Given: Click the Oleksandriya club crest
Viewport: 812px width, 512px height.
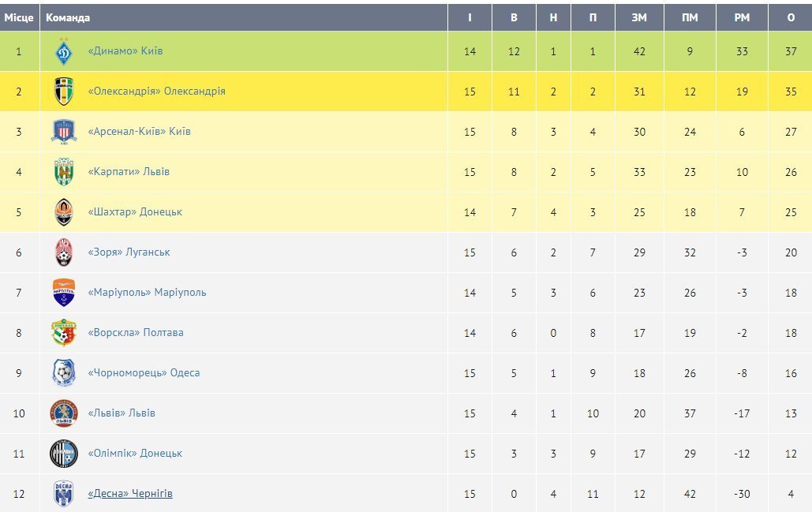Looking at the screenshot, I should [x=64, y=92].
